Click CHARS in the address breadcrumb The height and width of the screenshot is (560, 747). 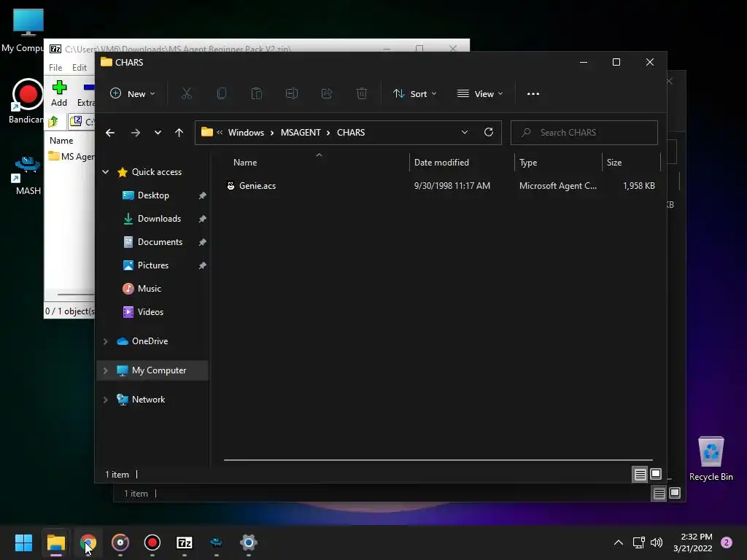pos(351,133)
